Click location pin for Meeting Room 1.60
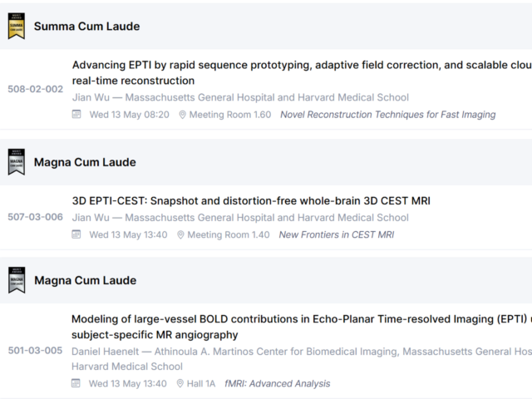The height and width of the screenshot is (399, 532). click(182, 115)
